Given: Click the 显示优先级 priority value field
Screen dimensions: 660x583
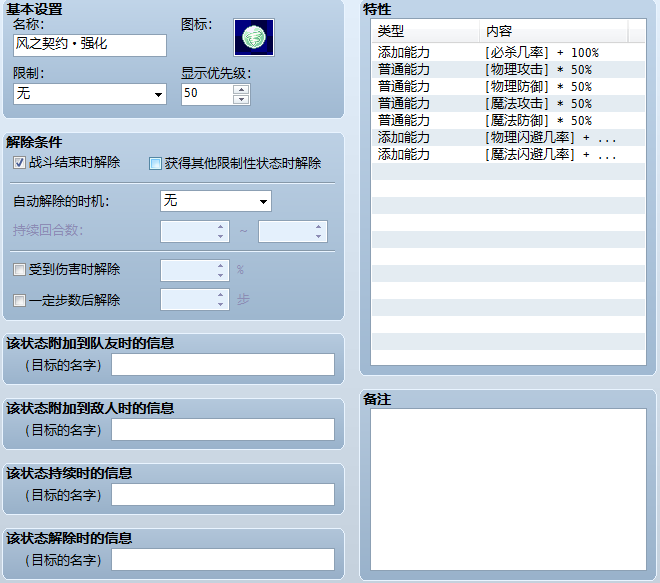Looking at the screenshot, I should click(207, 94).
